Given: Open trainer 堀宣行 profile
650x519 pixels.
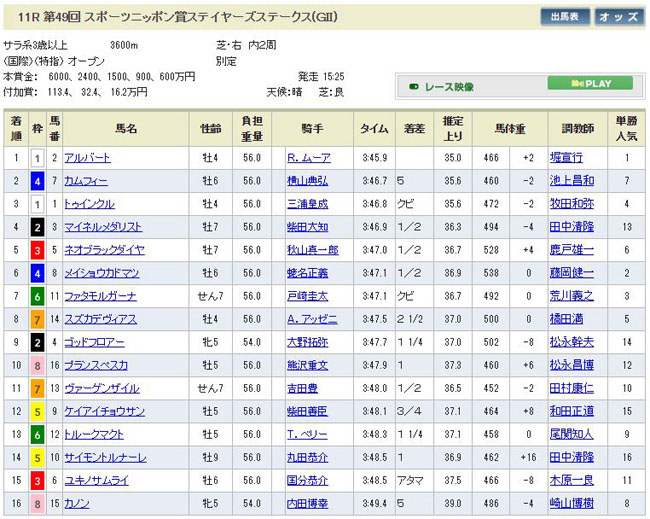Looking at the screenshot, I should [565, 158].
